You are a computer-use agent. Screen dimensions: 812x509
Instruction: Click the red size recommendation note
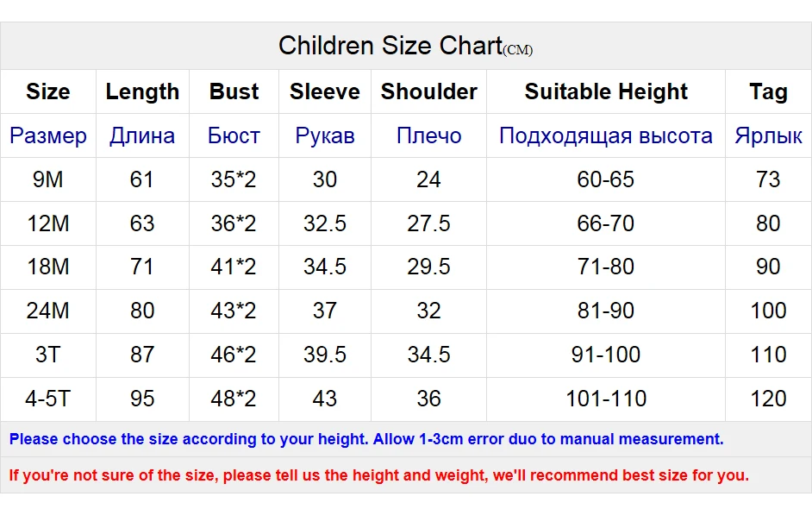[378, 475]
